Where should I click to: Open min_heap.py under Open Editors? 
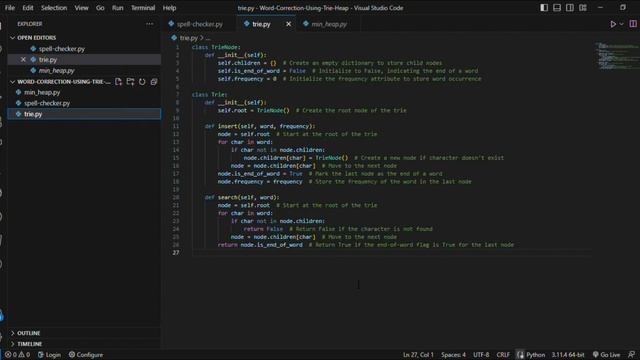pyautogui.click(x=84, y=71)
